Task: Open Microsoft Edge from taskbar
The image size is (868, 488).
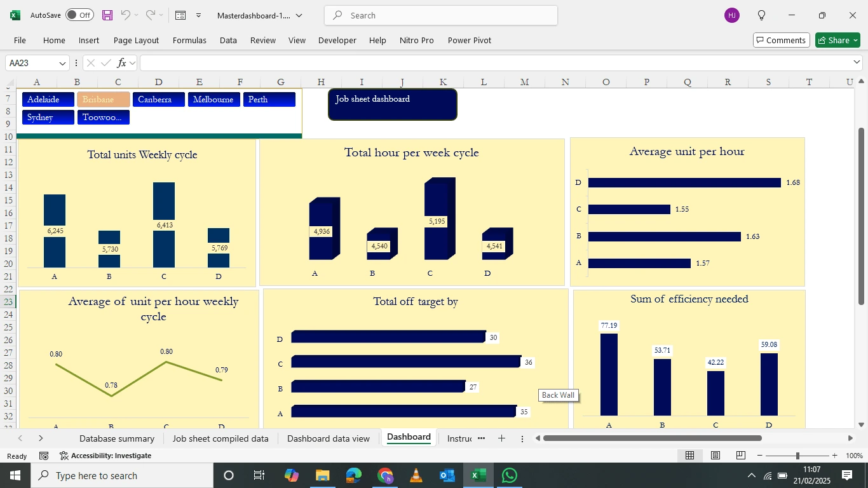Action: tap(354, 475)
